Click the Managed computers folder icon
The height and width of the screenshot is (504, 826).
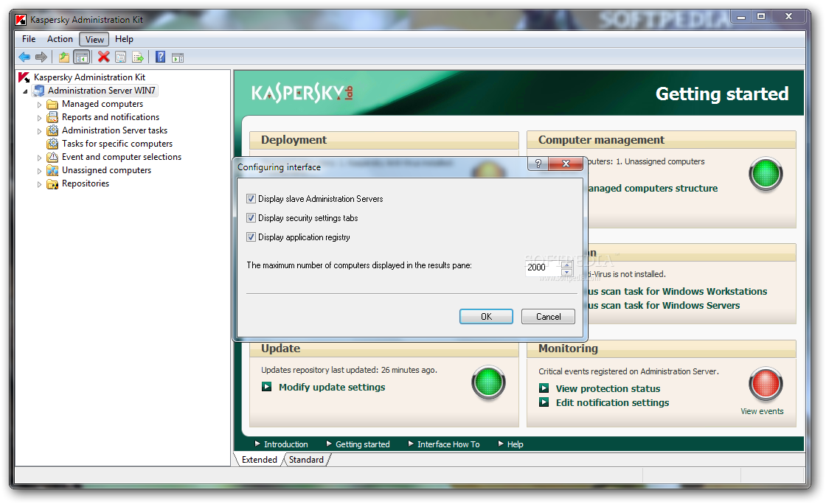[52, 104]
